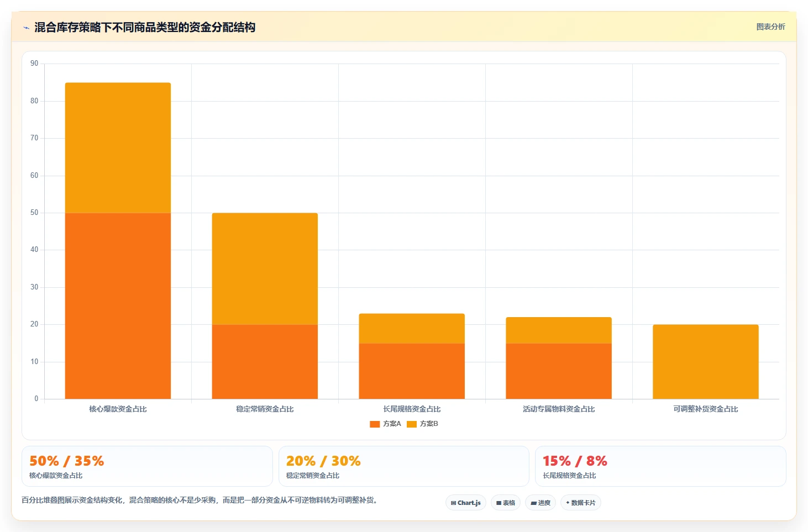
Task: Click the chart title 混合库存策略 heading
Action: coord(145,27)
